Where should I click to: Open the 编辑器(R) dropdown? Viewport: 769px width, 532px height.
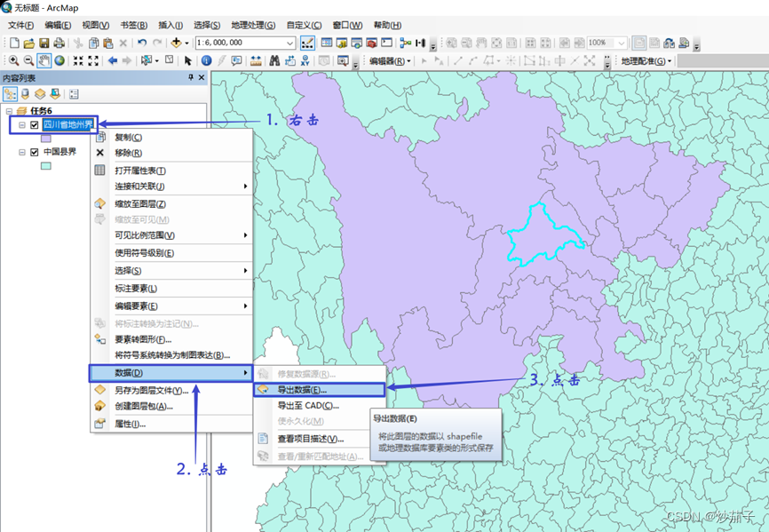pyautogui.click(x=391, y=61)
